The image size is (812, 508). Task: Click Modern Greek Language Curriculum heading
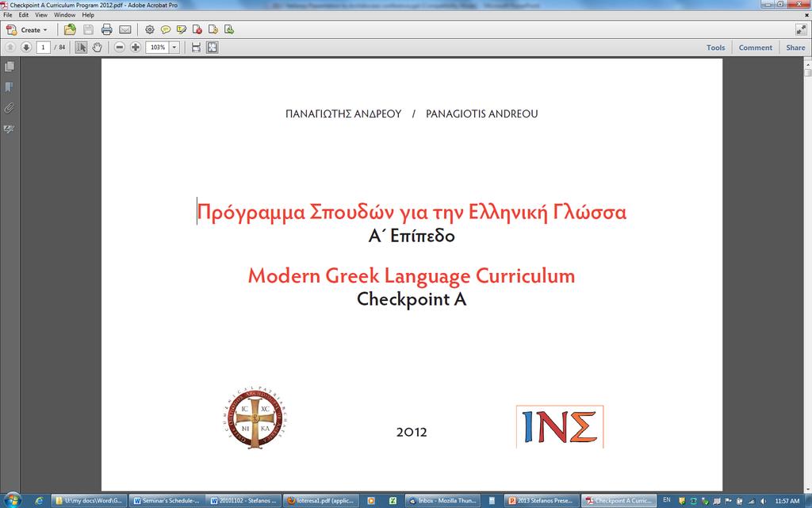coord(412,275)
